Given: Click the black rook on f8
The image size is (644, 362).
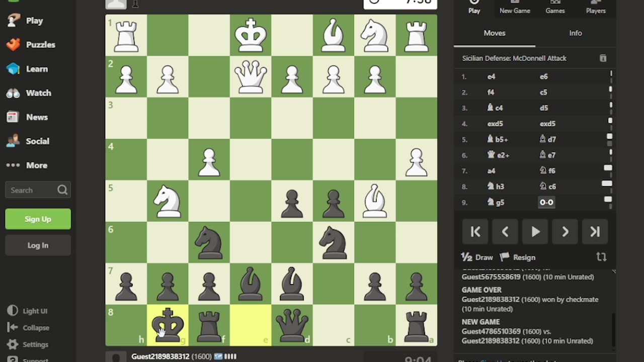Looking at the screenshot, I should 209,325.
